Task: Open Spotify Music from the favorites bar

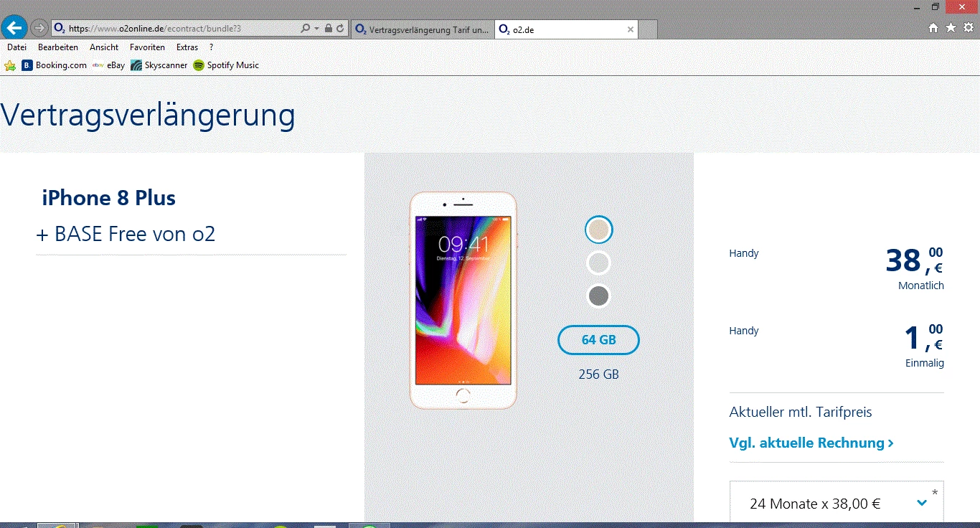Action: click(225, 65)
